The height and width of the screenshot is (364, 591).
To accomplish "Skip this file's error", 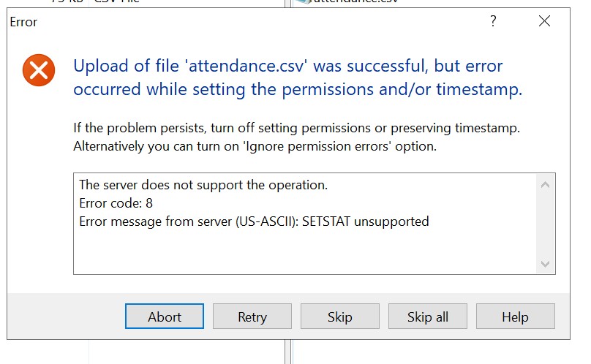I will click(340, 316).
